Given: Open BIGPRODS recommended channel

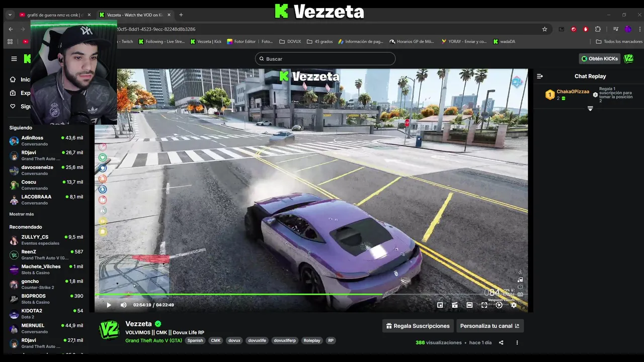Looking at the screenshot, I should (x=46, y=299).
